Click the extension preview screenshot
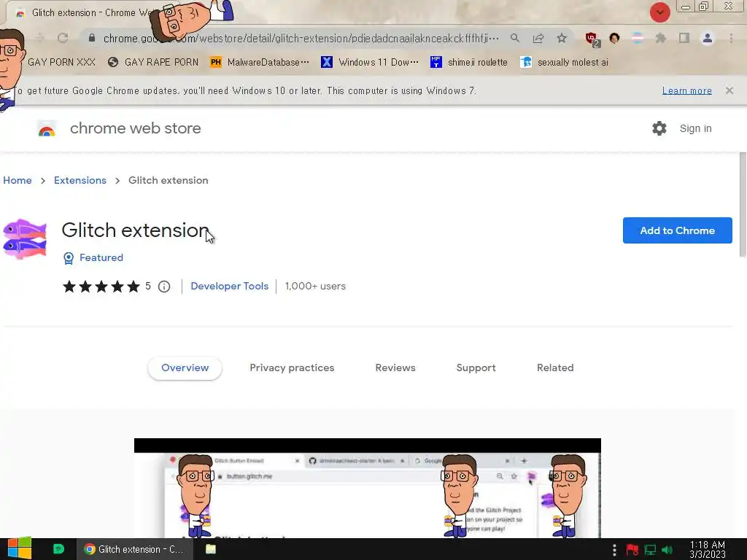Viewport: 747px width, 560px height. 368,488
